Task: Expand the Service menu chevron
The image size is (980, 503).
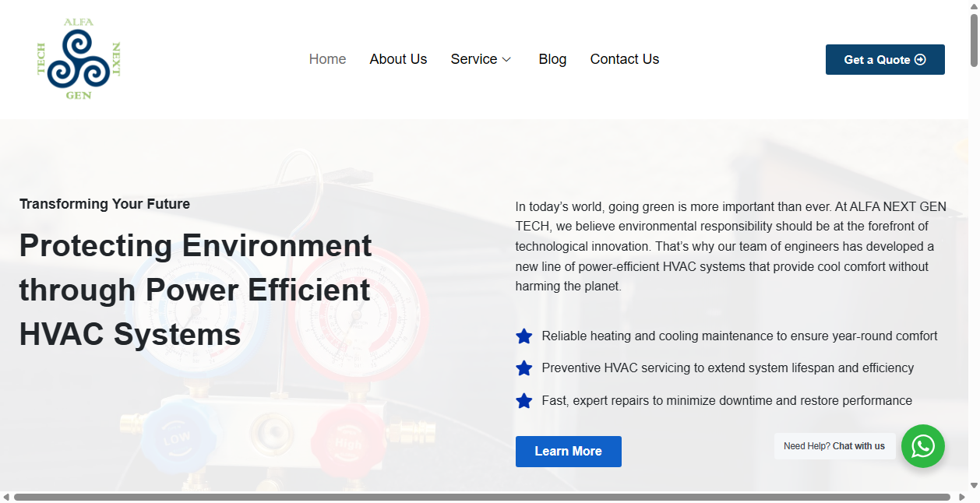Action: (x=506, y=59)
